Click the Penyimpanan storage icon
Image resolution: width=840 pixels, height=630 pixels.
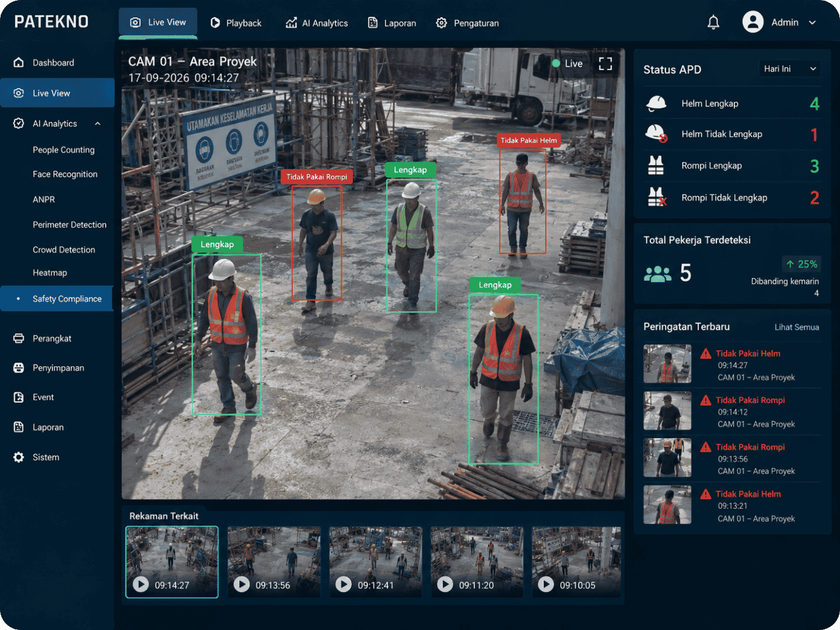tap(19, 368)
